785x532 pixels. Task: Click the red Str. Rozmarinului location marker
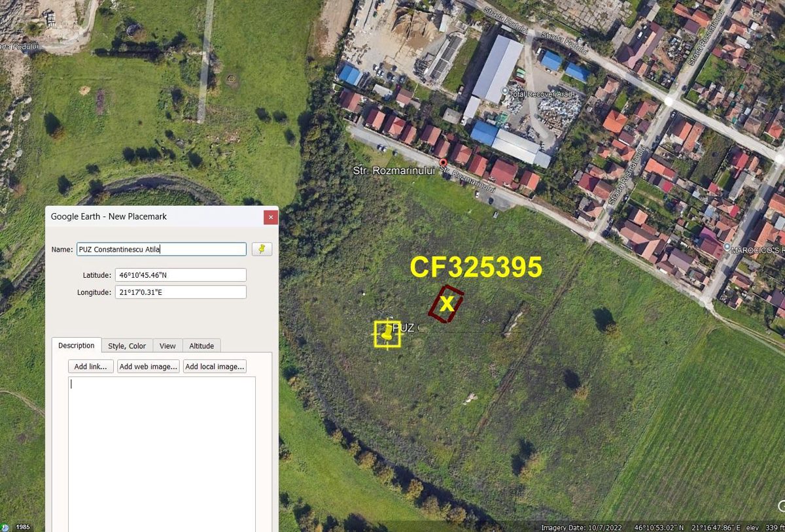443,162
